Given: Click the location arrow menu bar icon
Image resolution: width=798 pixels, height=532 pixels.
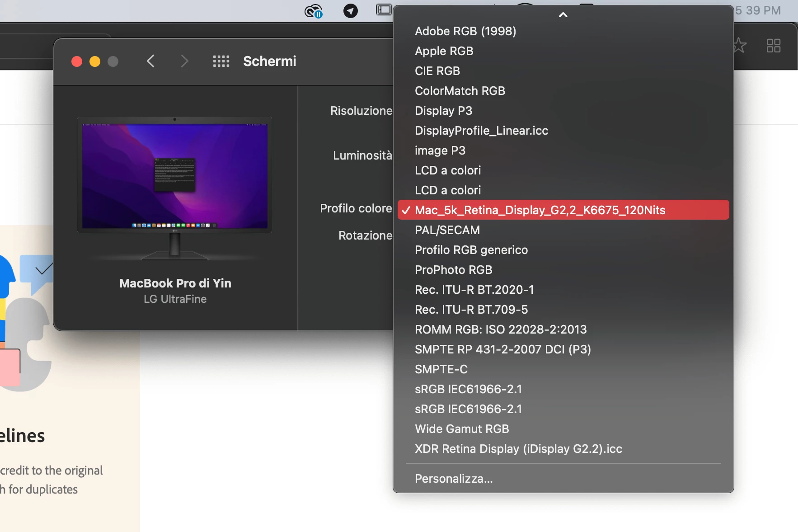Looking at the screenshot, I should 350,10.
